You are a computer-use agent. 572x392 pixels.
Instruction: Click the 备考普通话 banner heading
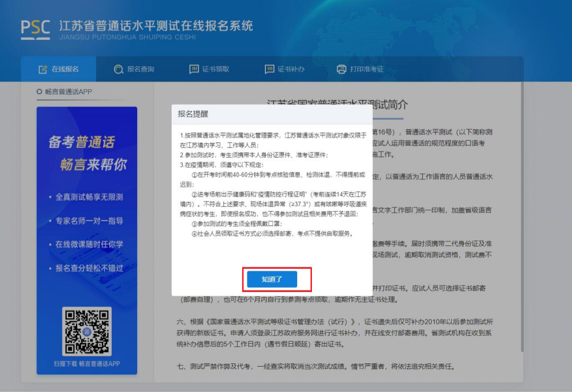coord(81,142)
